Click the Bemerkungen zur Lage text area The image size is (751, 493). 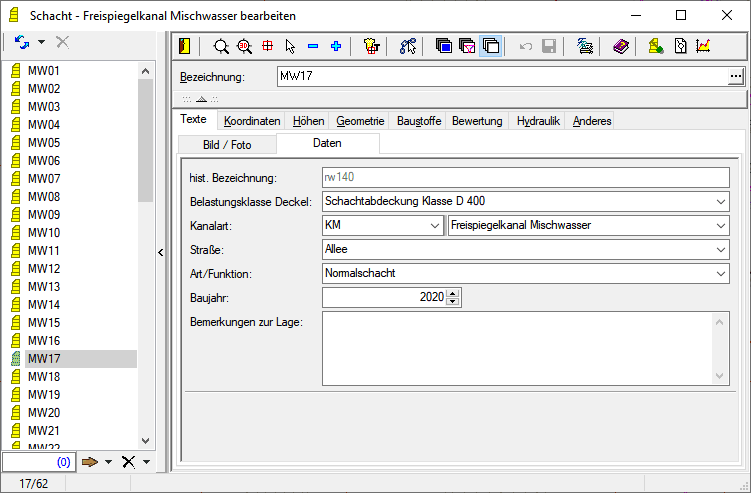(x=516, y=347)
